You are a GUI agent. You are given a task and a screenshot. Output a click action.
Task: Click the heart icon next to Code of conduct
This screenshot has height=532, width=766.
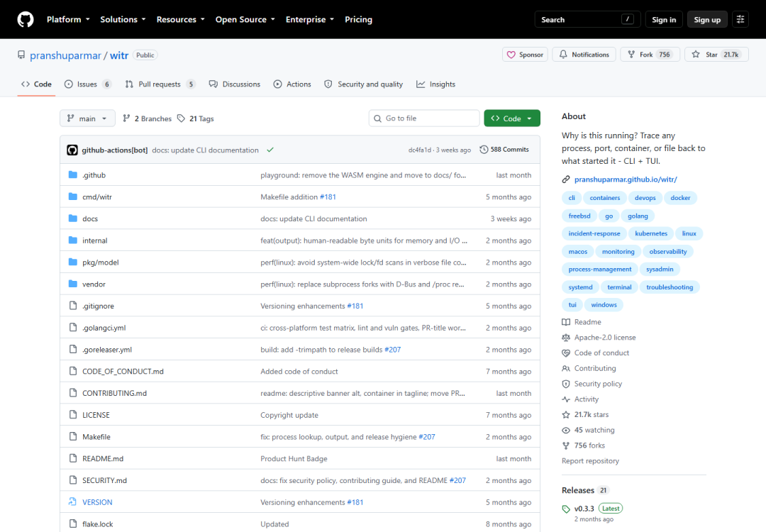[566, 353]
